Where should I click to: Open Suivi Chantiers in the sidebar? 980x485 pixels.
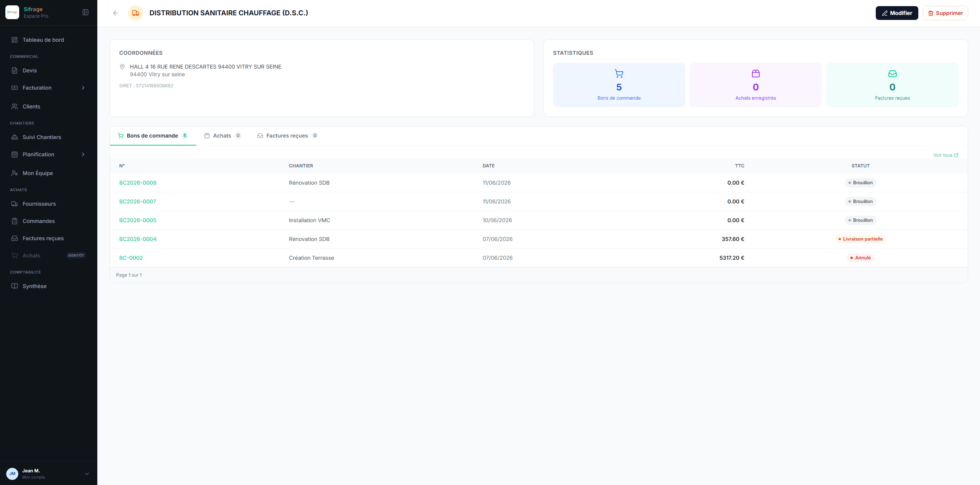tap(48, 137)
